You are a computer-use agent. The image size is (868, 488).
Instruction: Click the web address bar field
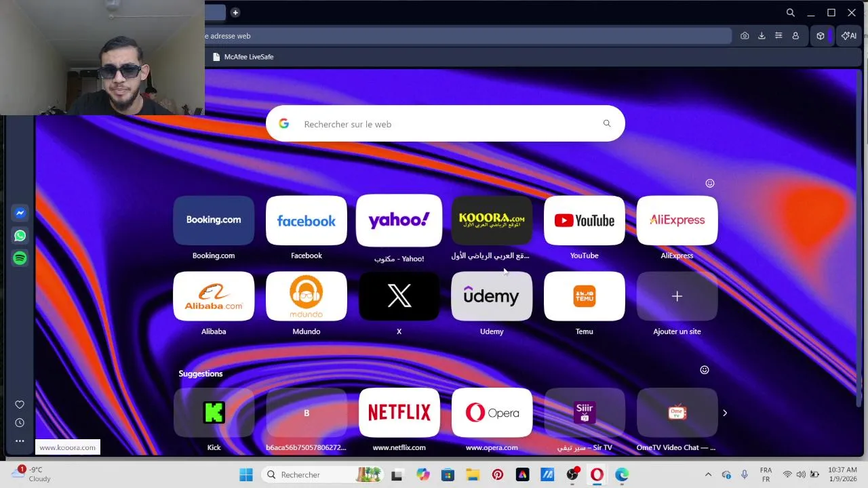coord(468,36)
